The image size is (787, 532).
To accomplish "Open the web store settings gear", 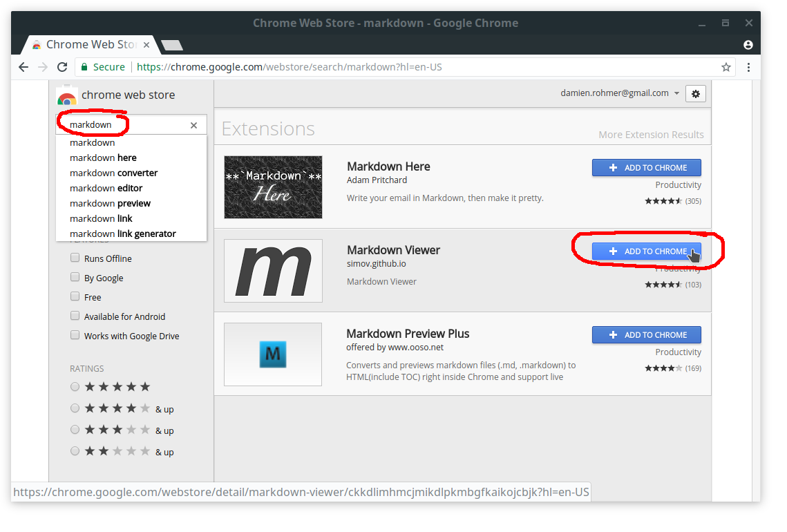I will [x=696, y=94].
